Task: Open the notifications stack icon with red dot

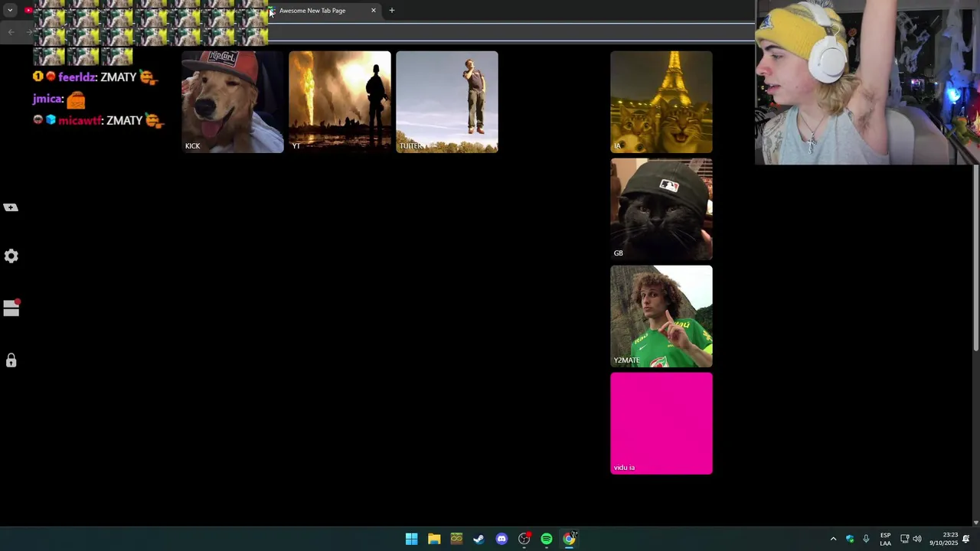Action: point(11,308)
